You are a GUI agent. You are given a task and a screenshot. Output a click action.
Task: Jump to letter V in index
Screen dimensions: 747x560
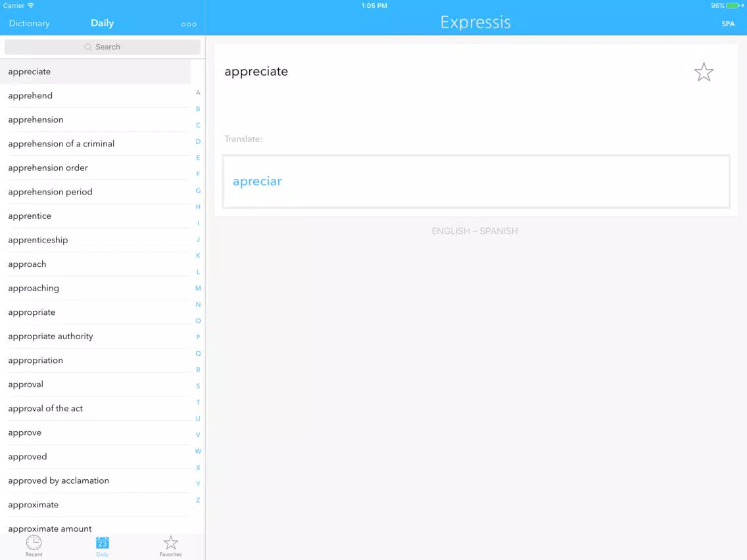pos(198,434)
